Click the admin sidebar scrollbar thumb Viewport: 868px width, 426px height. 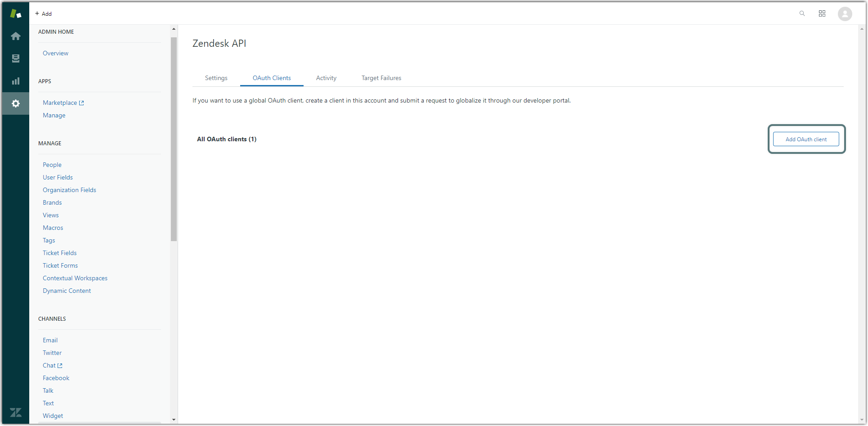point(174,139)
